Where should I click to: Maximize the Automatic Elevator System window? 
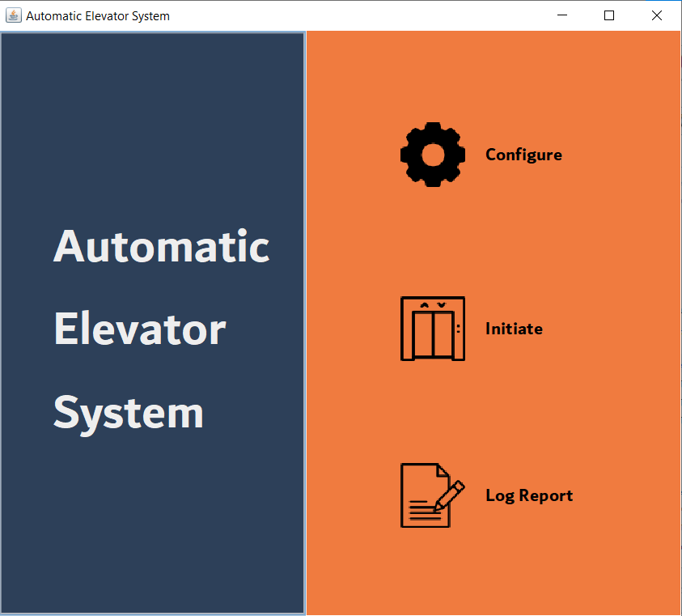(609, 15)
